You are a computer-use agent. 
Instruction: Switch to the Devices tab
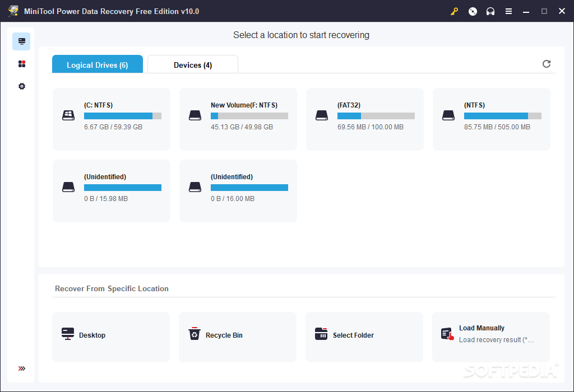click(193, 65)
